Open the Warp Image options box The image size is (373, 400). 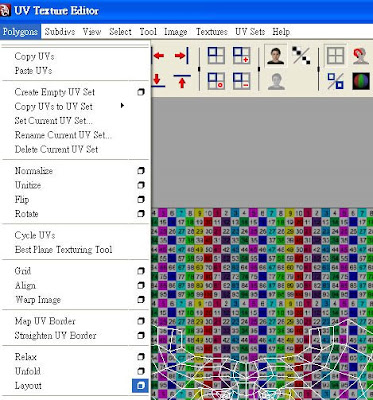[x=141, y=300]
